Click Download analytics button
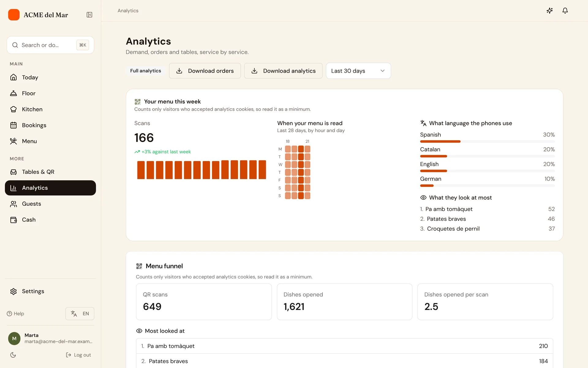Screen dimensions: 588x368 click(283, 71)
